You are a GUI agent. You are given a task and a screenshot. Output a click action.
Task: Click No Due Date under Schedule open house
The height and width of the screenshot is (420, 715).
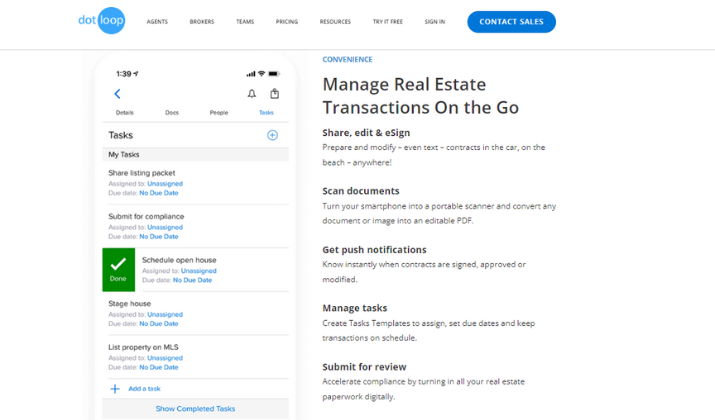[x=192, y=280]
